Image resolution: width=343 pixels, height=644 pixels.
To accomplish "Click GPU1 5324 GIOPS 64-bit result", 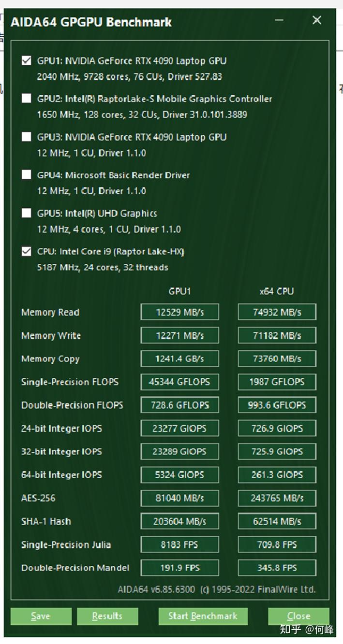I will (180, 474).
